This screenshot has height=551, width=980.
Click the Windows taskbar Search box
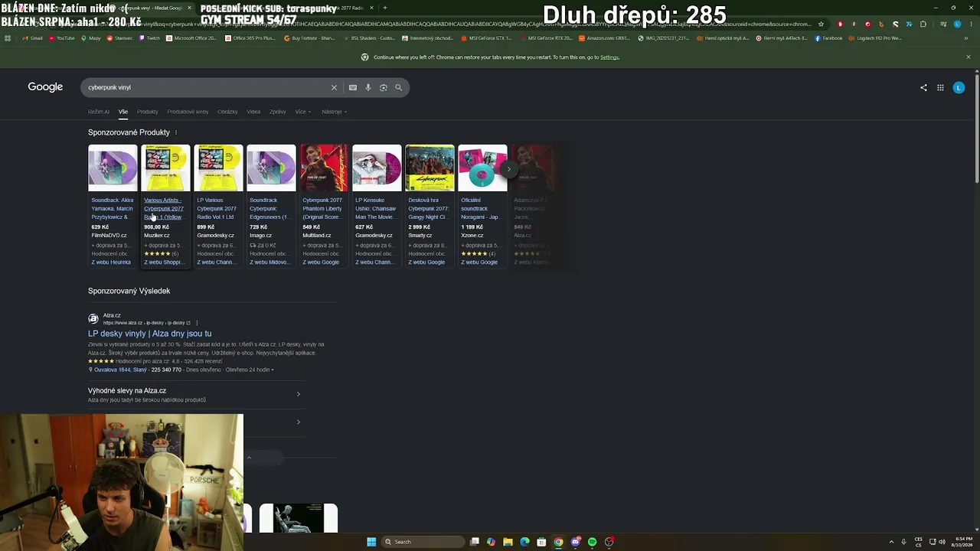point(423,542)
